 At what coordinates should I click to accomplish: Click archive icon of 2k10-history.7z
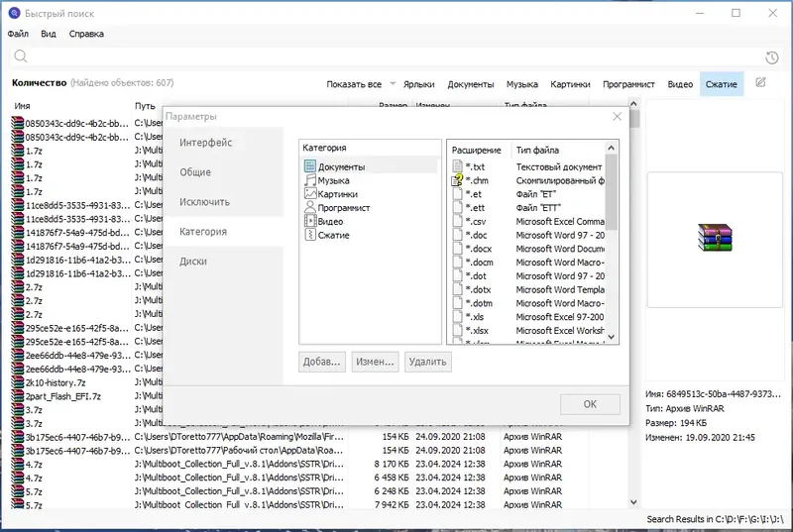17,382
